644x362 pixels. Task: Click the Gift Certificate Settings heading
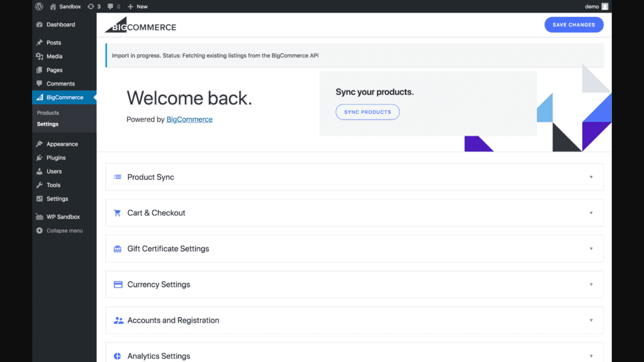168,249
